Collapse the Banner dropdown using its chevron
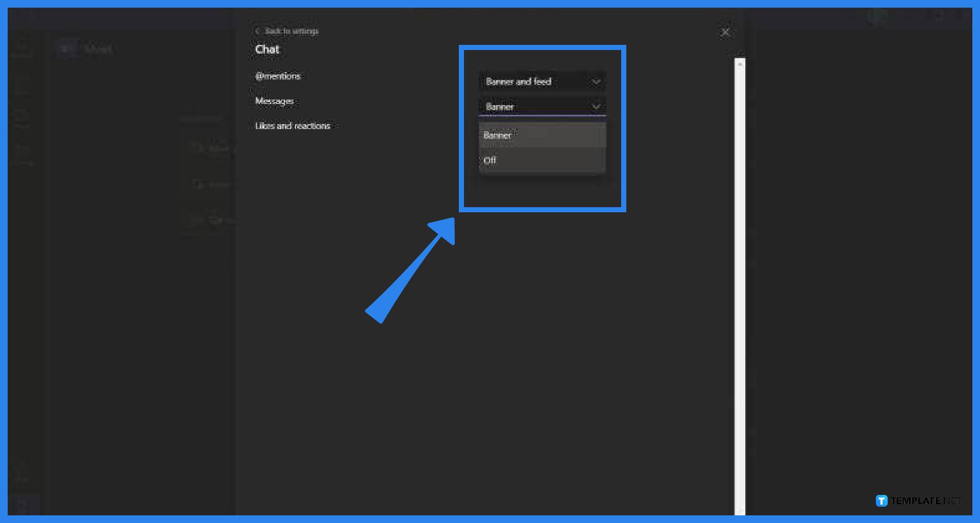 [596, 107]
